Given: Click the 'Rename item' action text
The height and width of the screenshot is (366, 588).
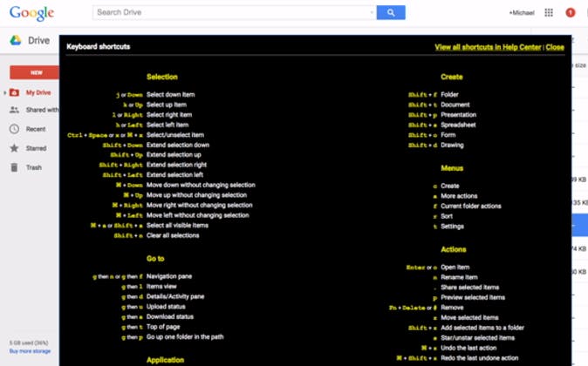Looking at the screenshot, I should point(459,278).
